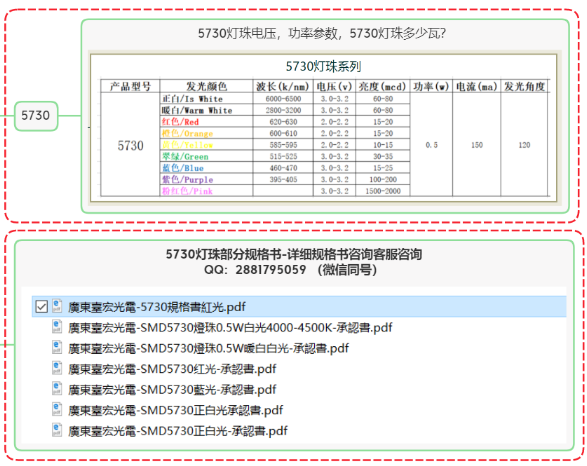The height and width of the screenshot is (466, 587).
Task: Click brightness value 10-15 in Yellow row
Action: [383, 145]
